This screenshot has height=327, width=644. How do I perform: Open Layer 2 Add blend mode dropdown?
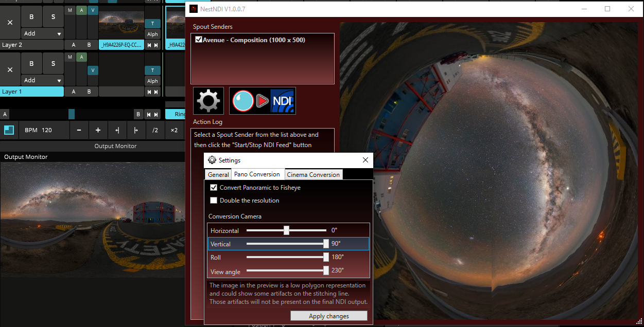point(42,33)
